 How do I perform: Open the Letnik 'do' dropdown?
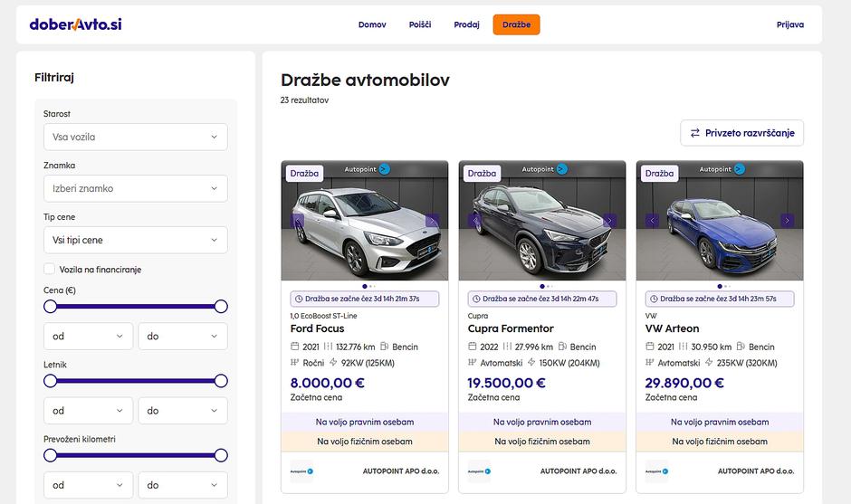(x=183, y=411)
